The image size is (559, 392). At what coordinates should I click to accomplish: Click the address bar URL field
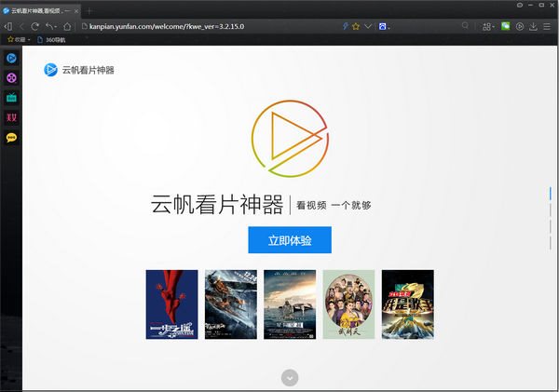click(211, 26)
